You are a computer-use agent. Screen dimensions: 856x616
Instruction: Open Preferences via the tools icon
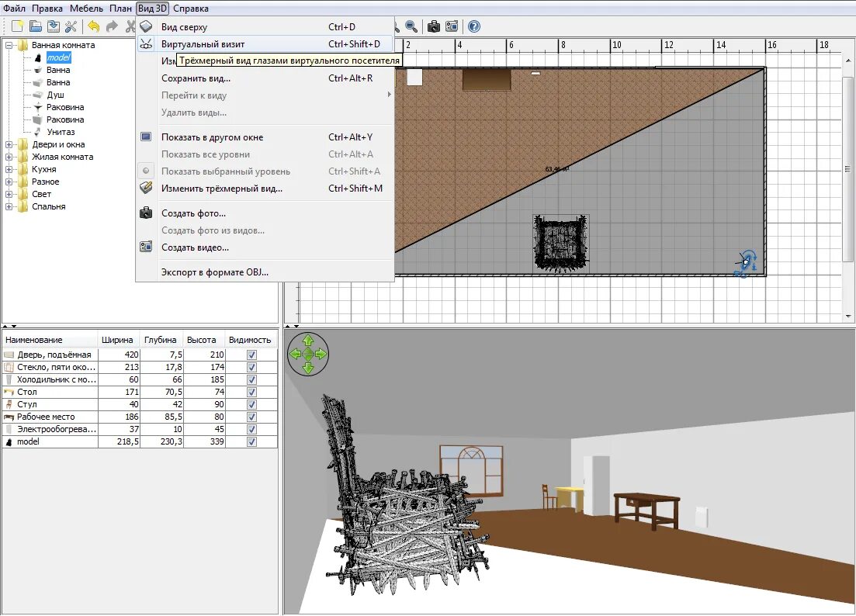(71, 26)
